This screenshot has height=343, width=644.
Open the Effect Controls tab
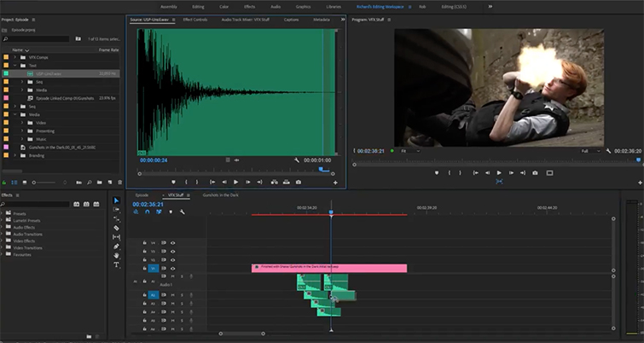[x=194, y=19]
